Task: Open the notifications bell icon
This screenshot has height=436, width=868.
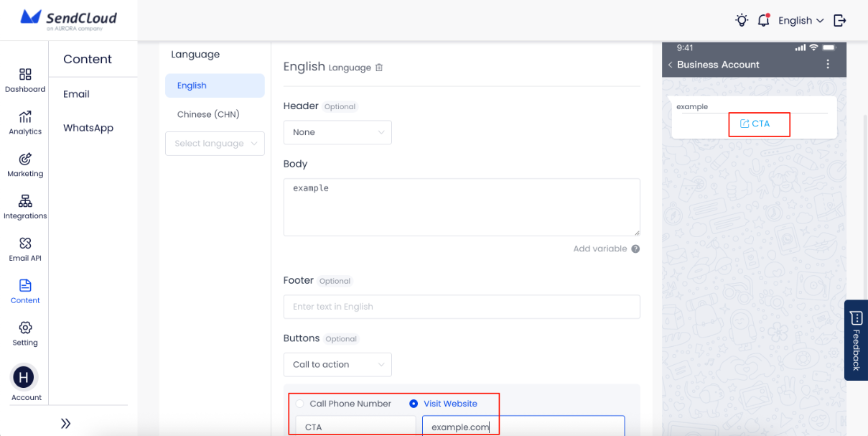Action: click(764, 20)
